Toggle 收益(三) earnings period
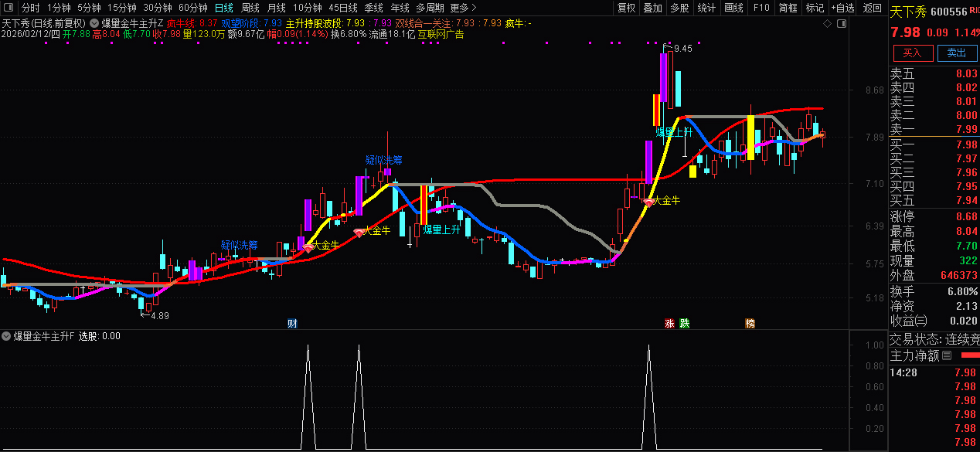 coord(909,321)
